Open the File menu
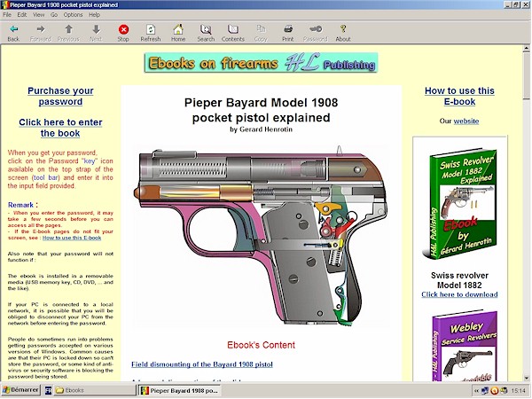This screenshot has width=532, height=399. 7,15
